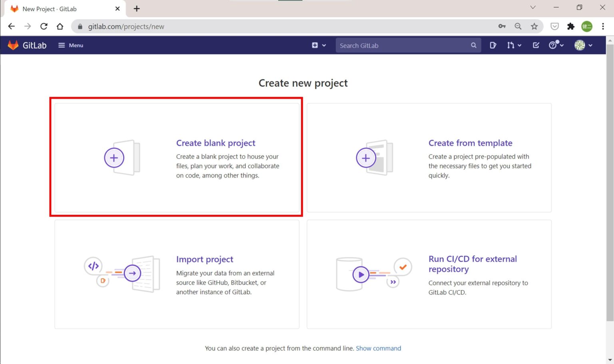Click the GitLab fox logo
Viewport: 614px width, 364px height.
13,45
